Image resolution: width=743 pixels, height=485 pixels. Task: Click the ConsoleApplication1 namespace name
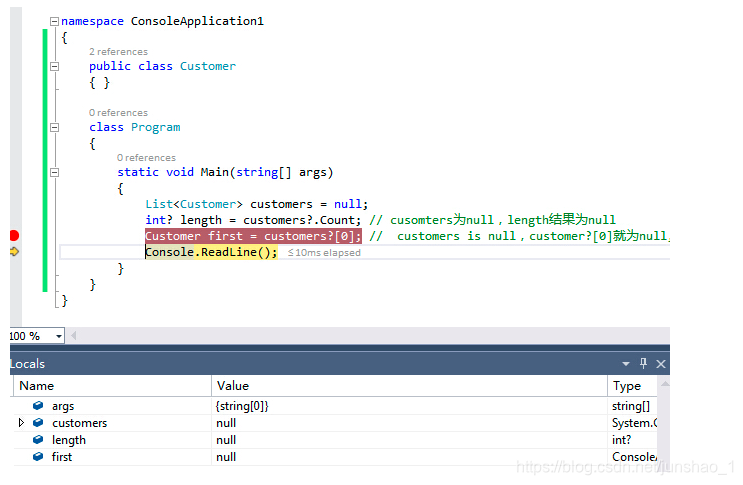197,21
